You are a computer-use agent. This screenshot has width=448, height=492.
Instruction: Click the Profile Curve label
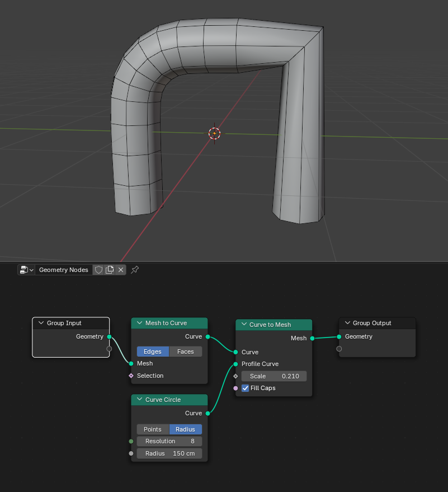pos(260,364)
